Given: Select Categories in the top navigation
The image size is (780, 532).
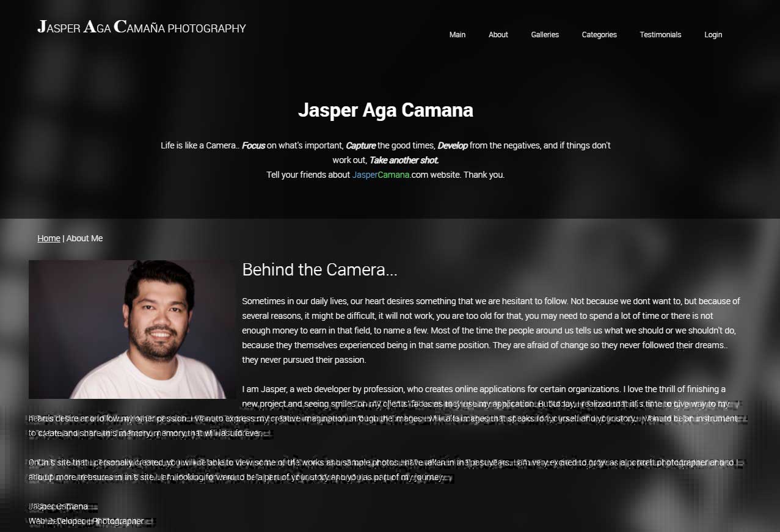Looking at the screenshot, I should coord(599,35).
